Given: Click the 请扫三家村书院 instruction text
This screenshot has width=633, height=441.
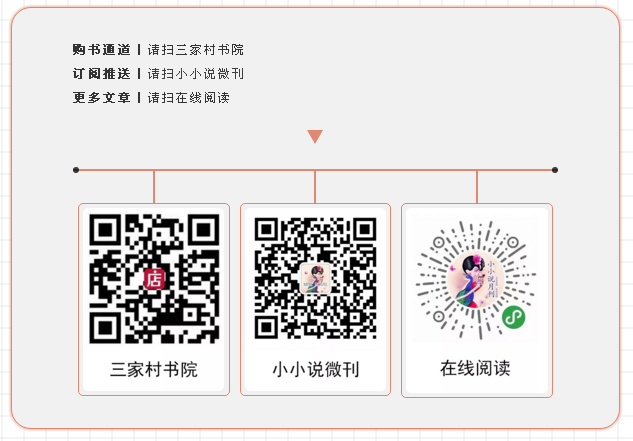Looking at the screenshot, I should point(196,50).
